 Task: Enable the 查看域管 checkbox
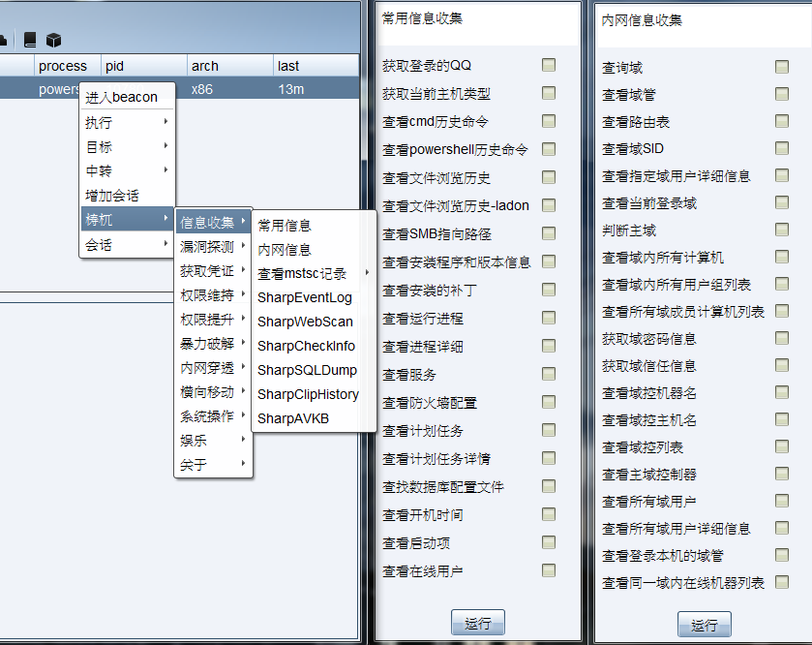(x=782, y=94)
